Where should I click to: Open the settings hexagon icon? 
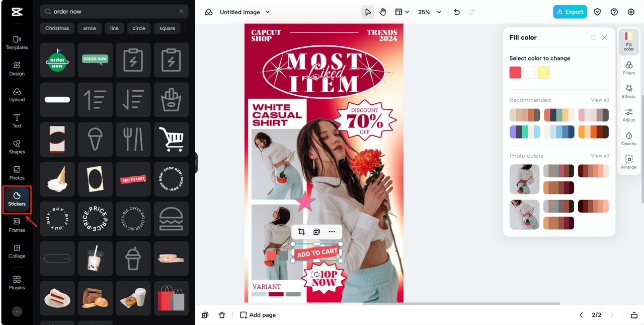point(631,12)
